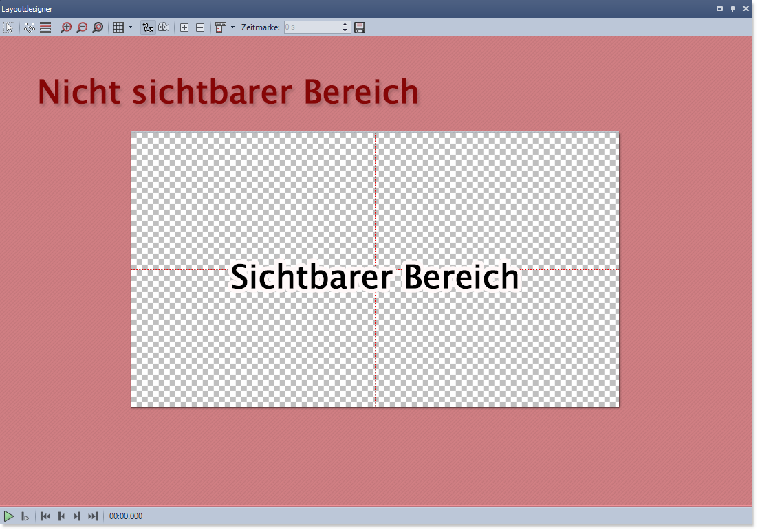Click the Zeitmarke stepper up arrow
This screenshot has width=760, height=532.
click(x=345, y=24)
